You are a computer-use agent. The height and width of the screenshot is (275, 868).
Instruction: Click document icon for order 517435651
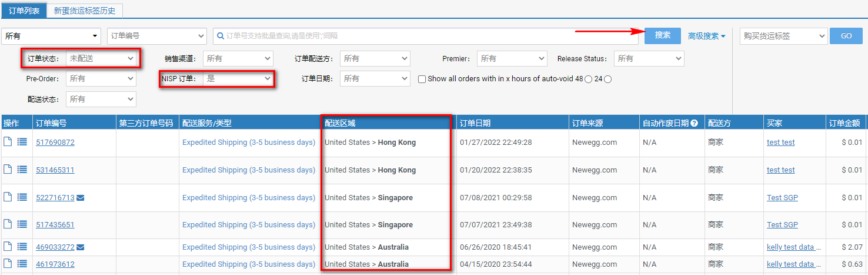(x=8, y=224)
